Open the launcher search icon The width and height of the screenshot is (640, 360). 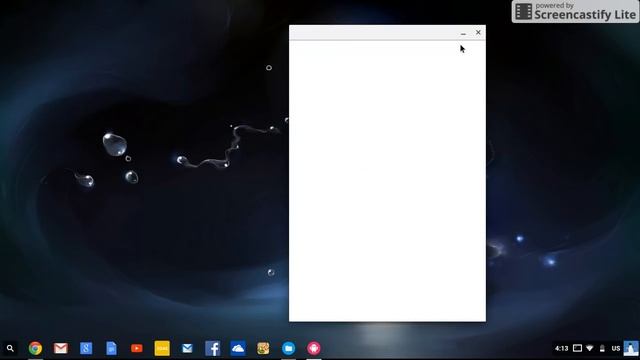click(x=10, y=348)
